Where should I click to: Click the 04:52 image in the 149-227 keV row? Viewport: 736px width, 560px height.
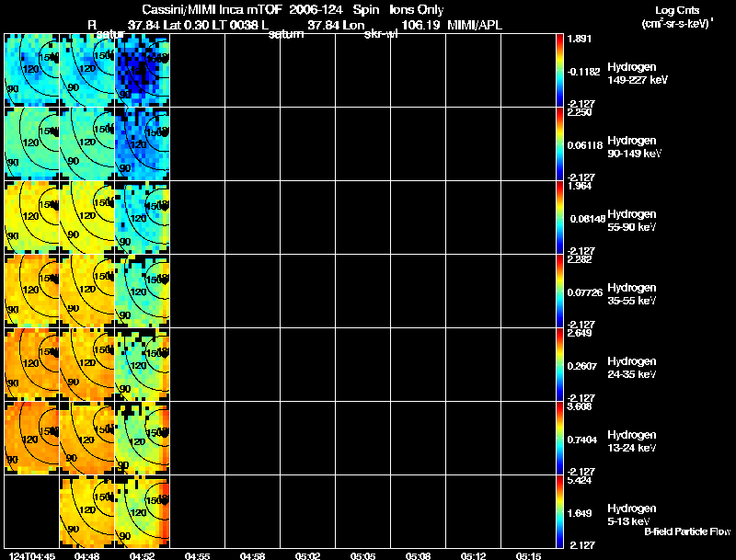(x=142, y=70)
